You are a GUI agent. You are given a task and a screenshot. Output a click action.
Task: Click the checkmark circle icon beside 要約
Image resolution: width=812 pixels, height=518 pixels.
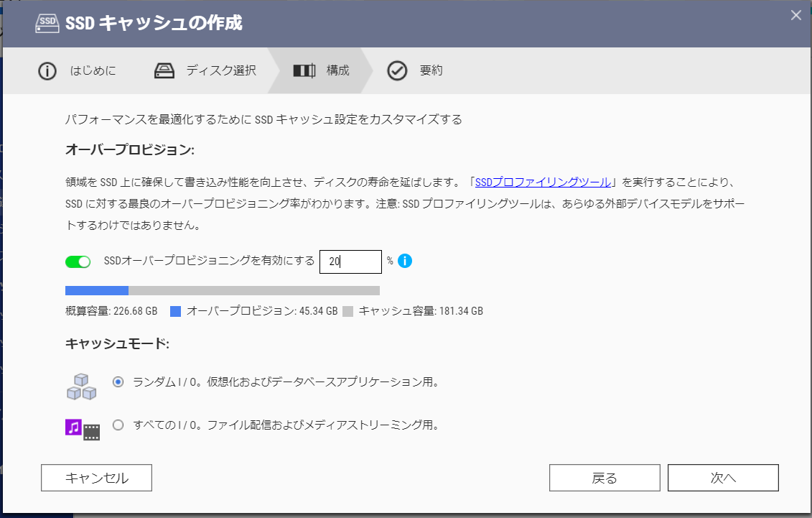(x=397, y=71)
